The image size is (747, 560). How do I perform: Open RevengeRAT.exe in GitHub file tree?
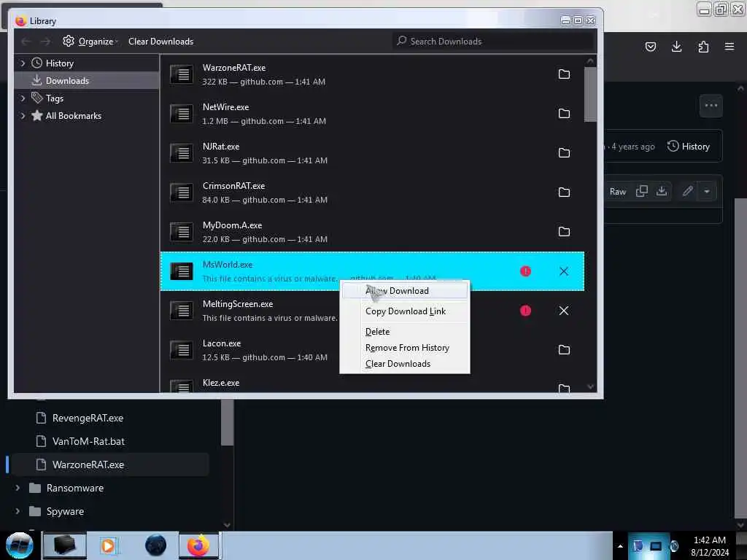(x=88, y=418)
